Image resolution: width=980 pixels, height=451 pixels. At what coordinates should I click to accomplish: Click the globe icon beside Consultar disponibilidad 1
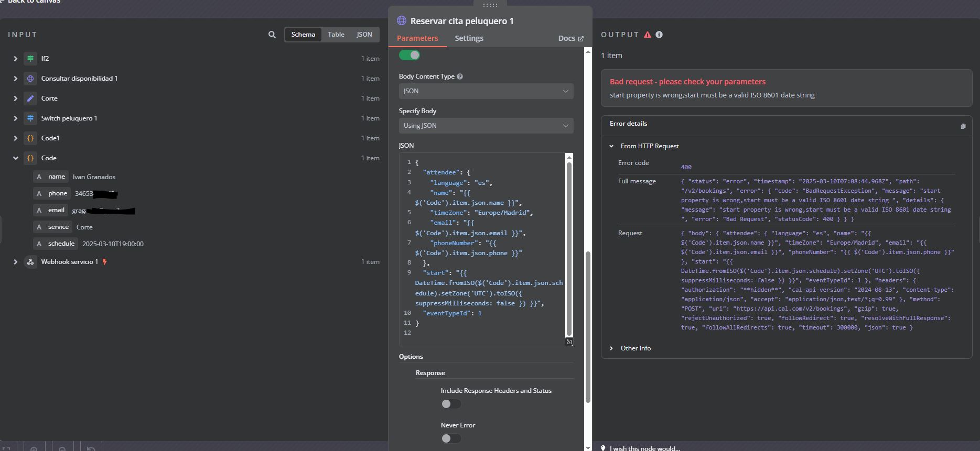[30, 79]
